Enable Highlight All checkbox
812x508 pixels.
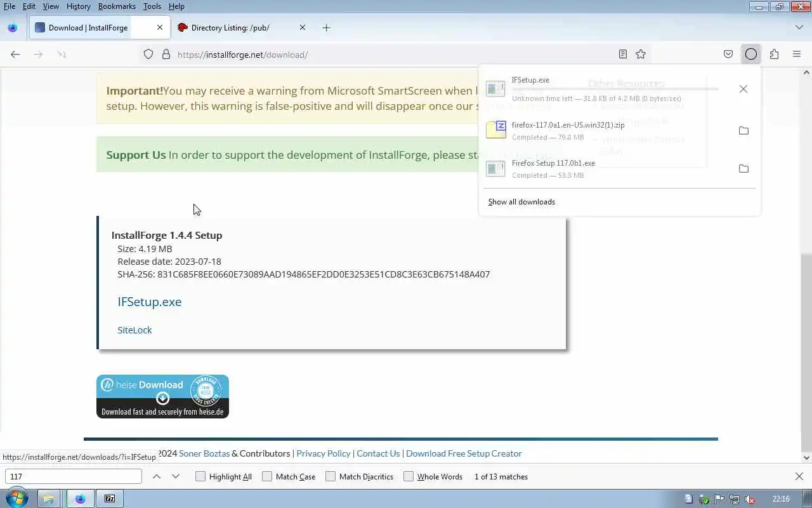coord(200,477)
